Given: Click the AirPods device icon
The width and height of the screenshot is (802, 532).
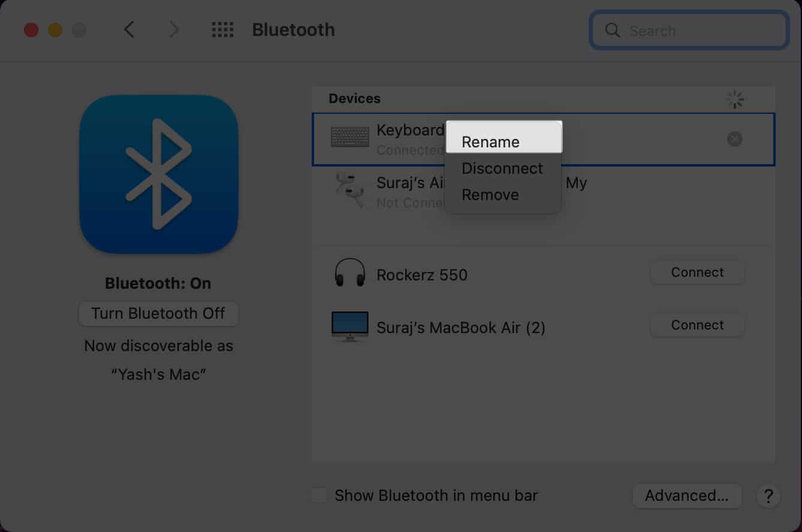Looking at the screenshot, I should [349, 189].
